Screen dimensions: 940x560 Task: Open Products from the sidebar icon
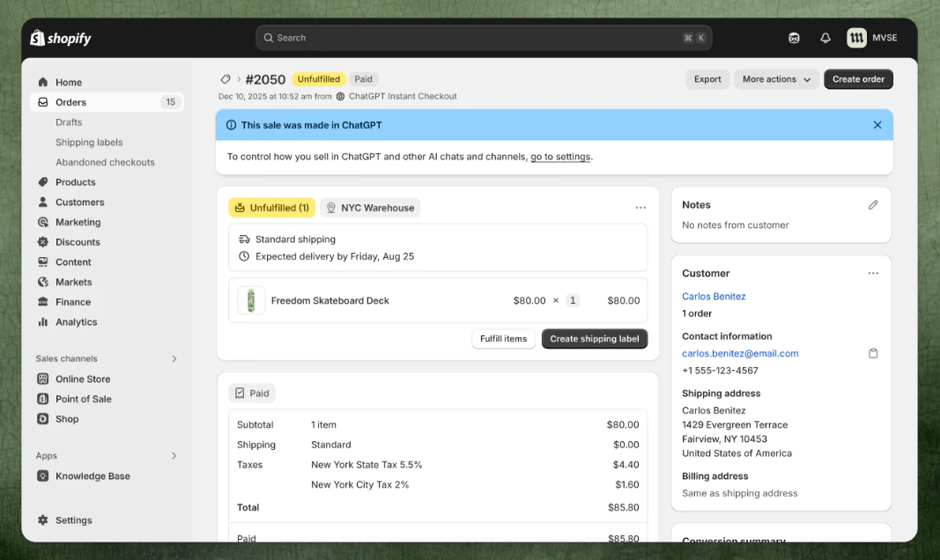42,181
